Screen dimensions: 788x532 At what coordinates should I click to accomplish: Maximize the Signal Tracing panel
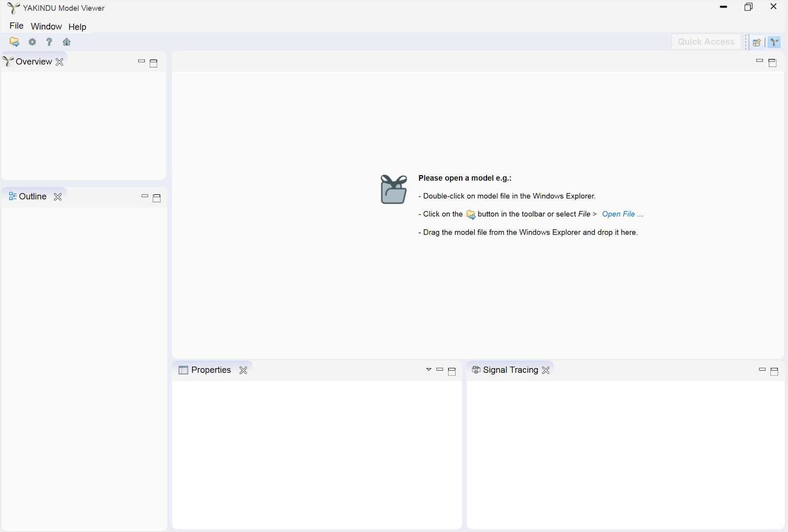(x=774, y=372)
